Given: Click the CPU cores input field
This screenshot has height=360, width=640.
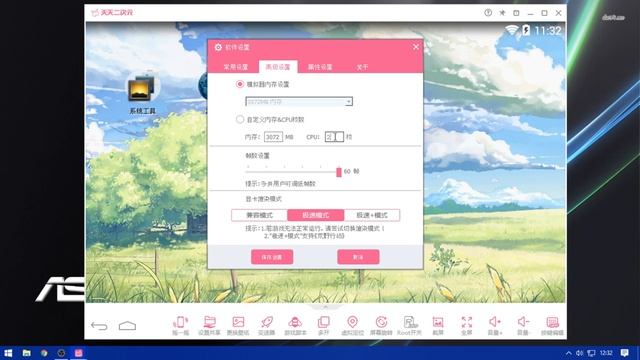Looking at the screenshot, I should point(334,137).
